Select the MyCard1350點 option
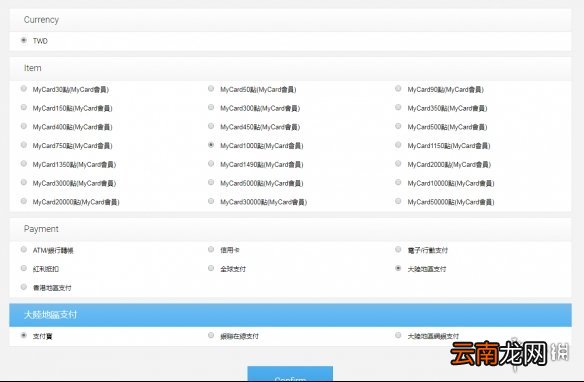The image size is (584, 382). pos(24,163)
